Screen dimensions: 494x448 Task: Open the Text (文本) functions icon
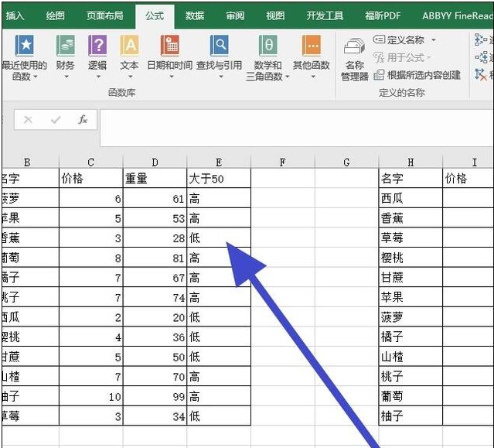point(129,46)
